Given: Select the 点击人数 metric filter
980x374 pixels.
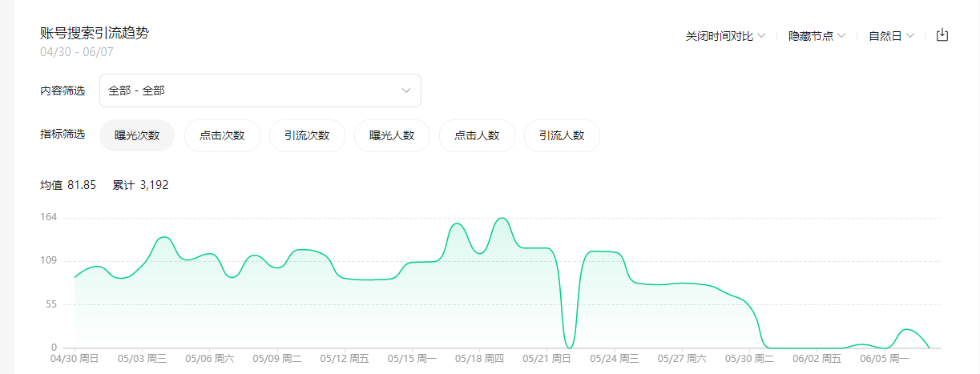Looking at the screenshot, I should [x=477, y=135].
